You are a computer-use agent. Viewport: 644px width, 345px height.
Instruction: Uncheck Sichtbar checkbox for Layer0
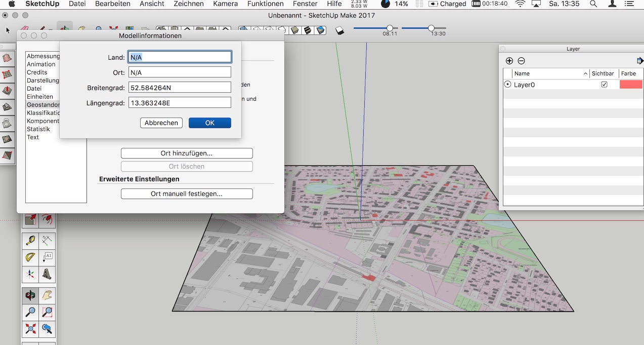click(x=604, y=85)
